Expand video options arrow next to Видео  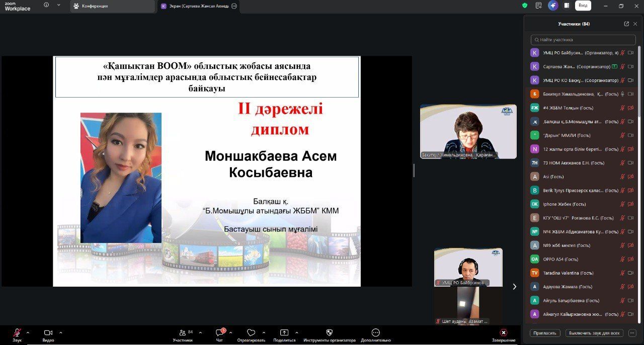click(x=61, y=332)
